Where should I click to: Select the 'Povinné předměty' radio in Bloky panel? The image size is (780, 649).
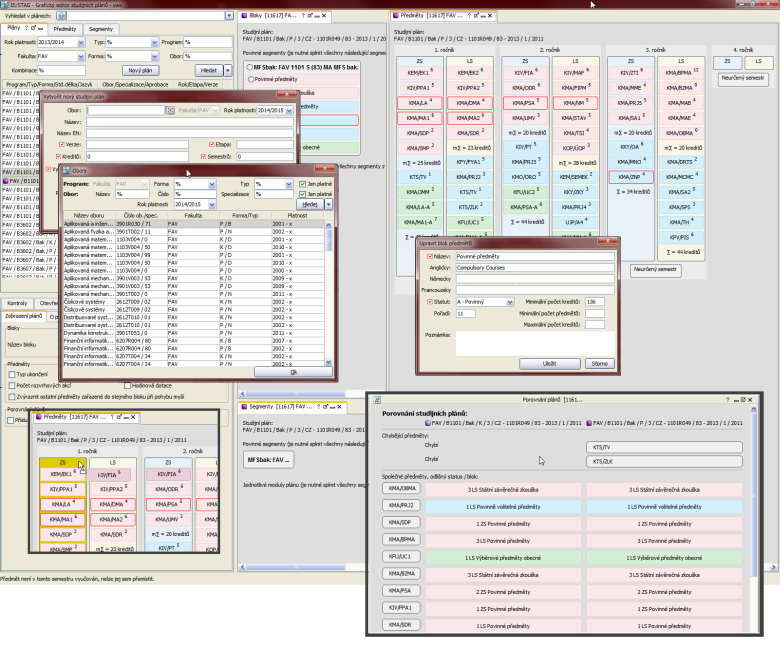251,80
